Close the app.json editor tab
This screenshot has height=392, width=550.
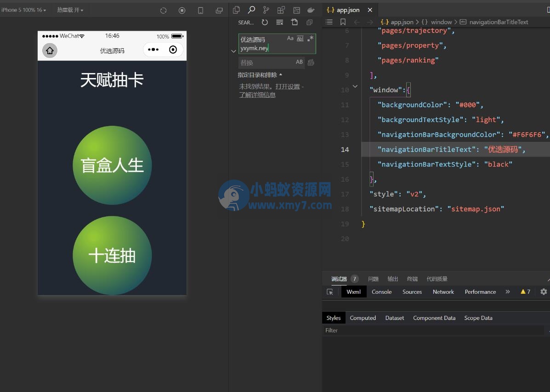pos(370,10)
